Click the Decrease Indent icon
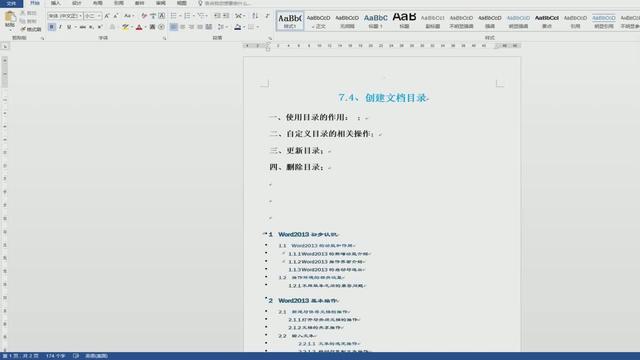This screenshot has width=640, height=360. click(217, 16)
